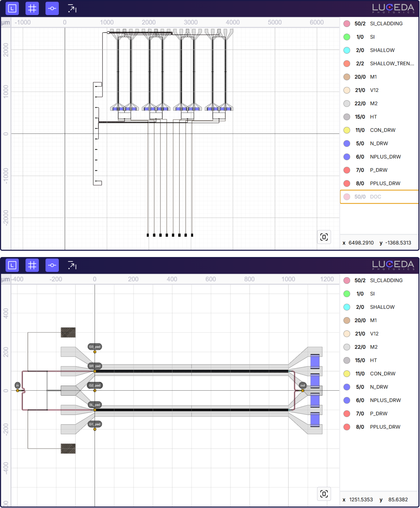This screenshot has width=420, height=508.
Task: Select the G3_pad port label
Action: (95, 347)
